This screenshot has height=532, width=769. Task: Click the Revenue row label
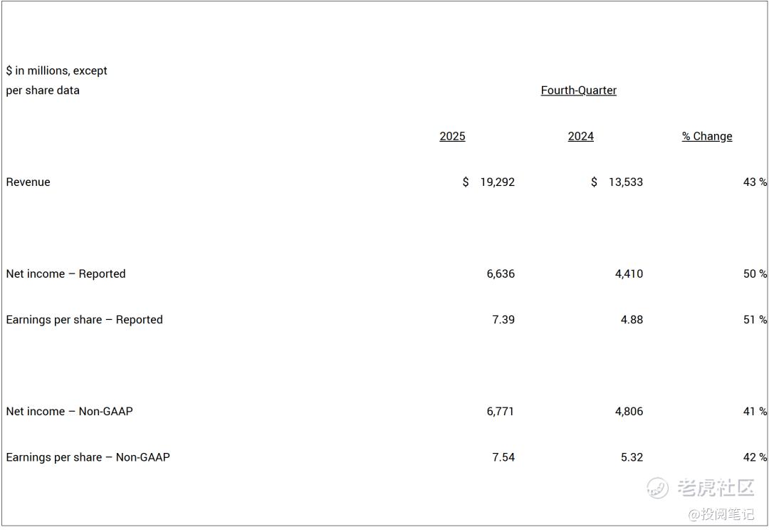pyautogui.click(x=28, y=182)
